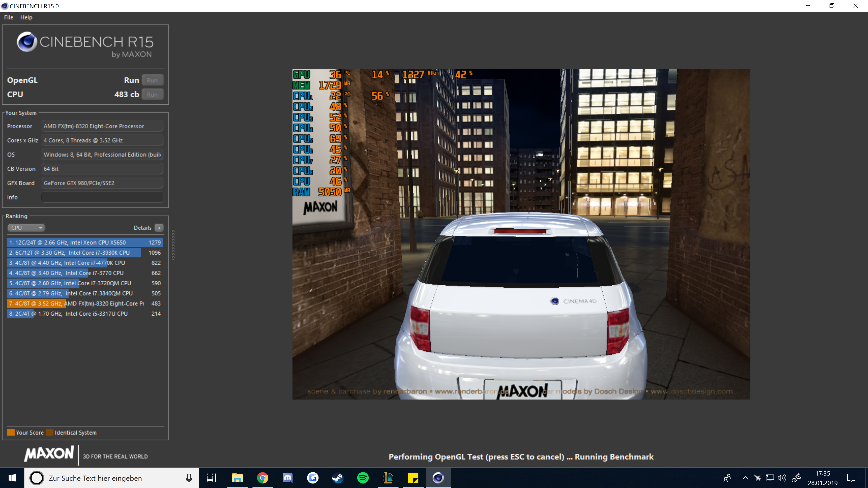This screenshot has height=488, width=868.
Task: Click the microphone icon in search box
Action: 189,478
